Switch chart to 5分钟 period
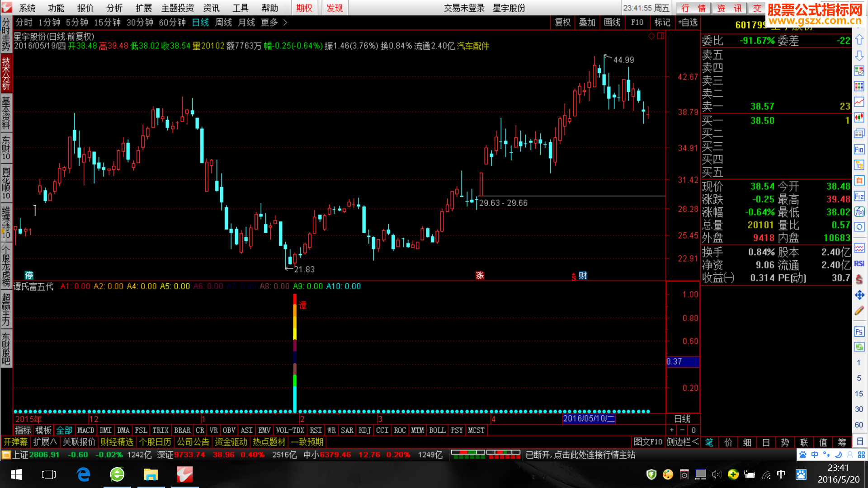 77,22
